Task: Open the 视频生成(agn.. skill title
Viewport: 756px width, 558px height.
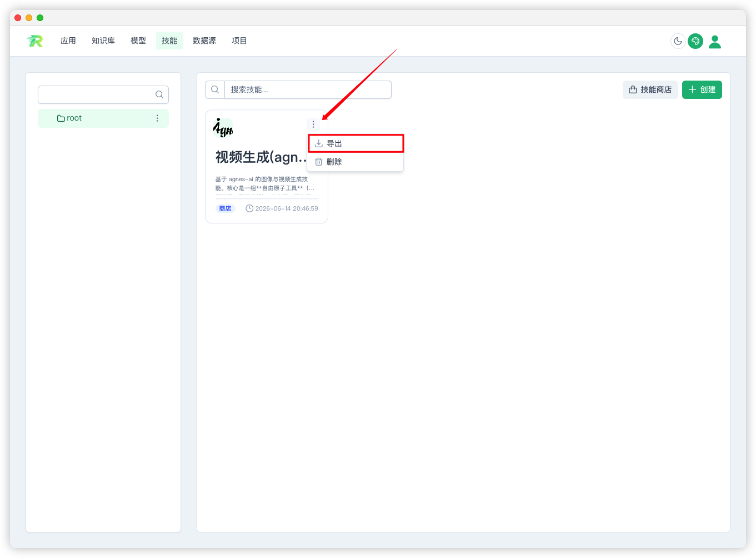Action: point(261,157)
